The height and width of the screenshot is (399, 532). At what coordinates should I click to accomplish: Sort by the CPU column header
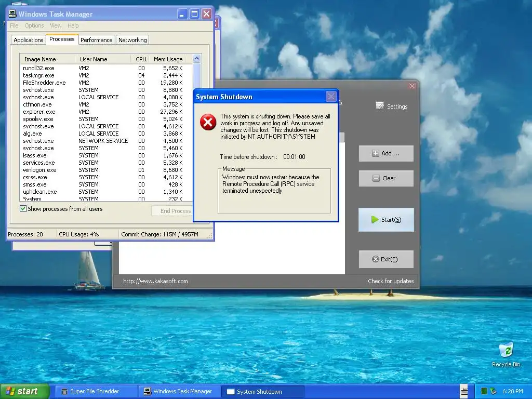pyautogui.click(x=139, y=59)
